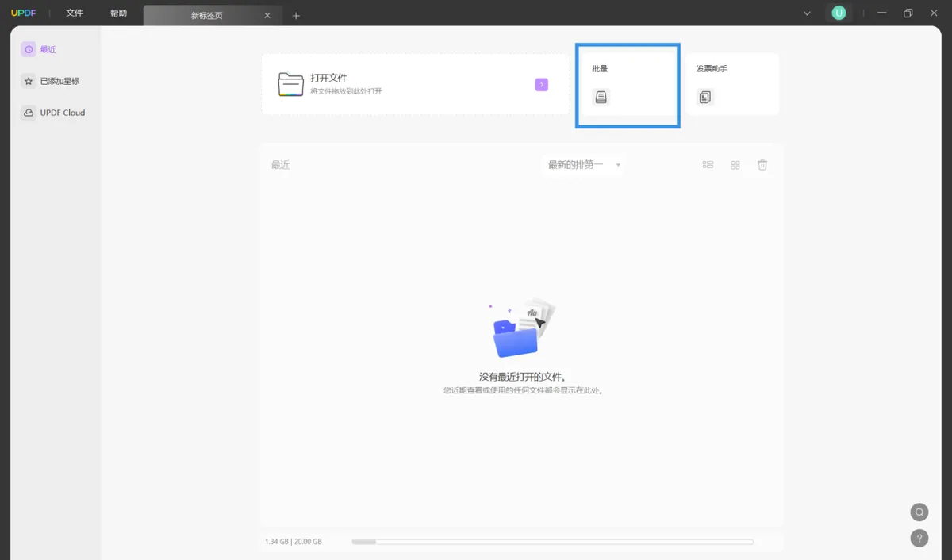
Task: Open the question mark help button
Action: coord(919,537)
